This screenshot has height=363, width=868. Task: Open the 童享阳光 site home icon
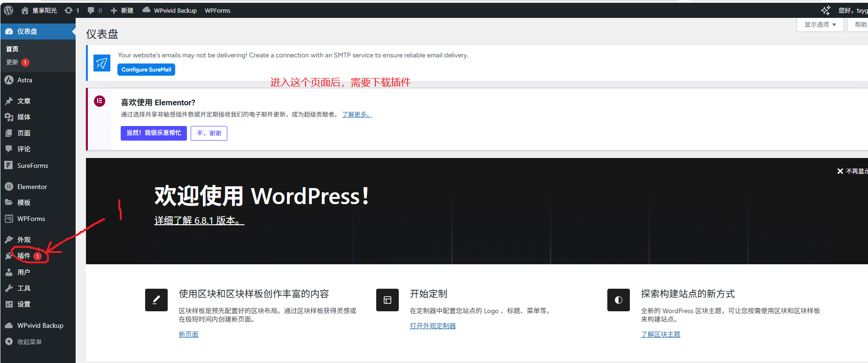pos(25,10)
